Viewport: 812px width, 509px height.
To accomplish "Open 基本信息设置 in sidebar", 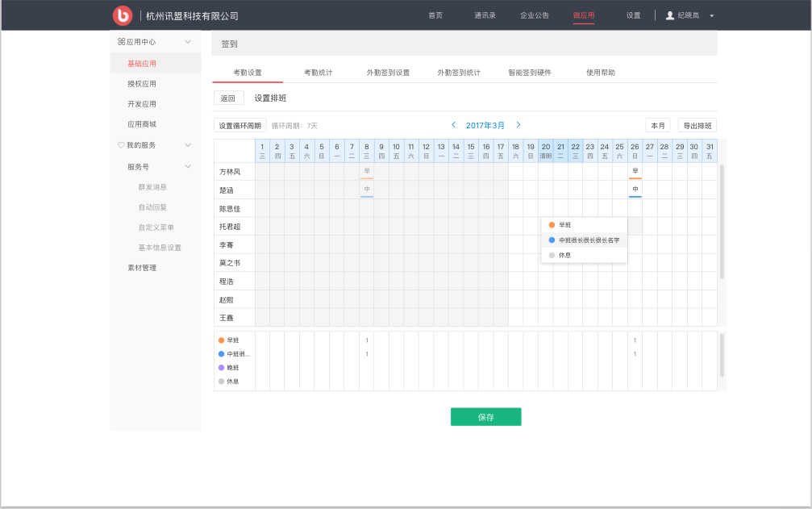I will point(160,248).
